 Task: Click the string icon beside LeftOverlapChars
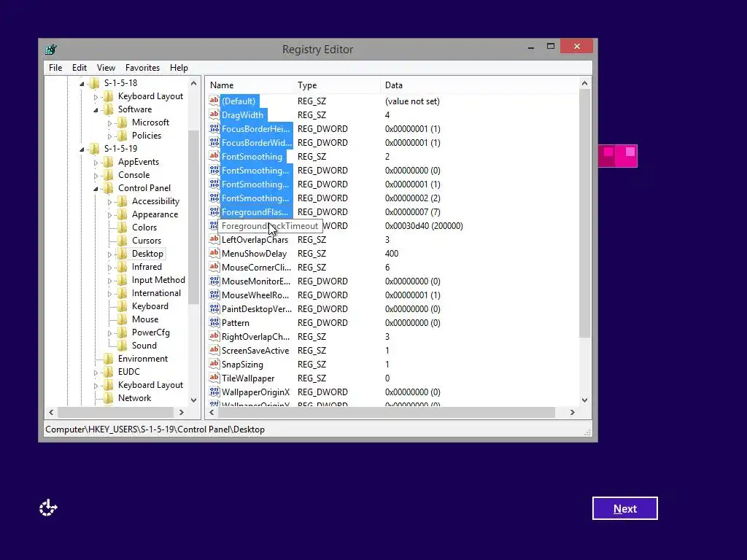(214, 239)
